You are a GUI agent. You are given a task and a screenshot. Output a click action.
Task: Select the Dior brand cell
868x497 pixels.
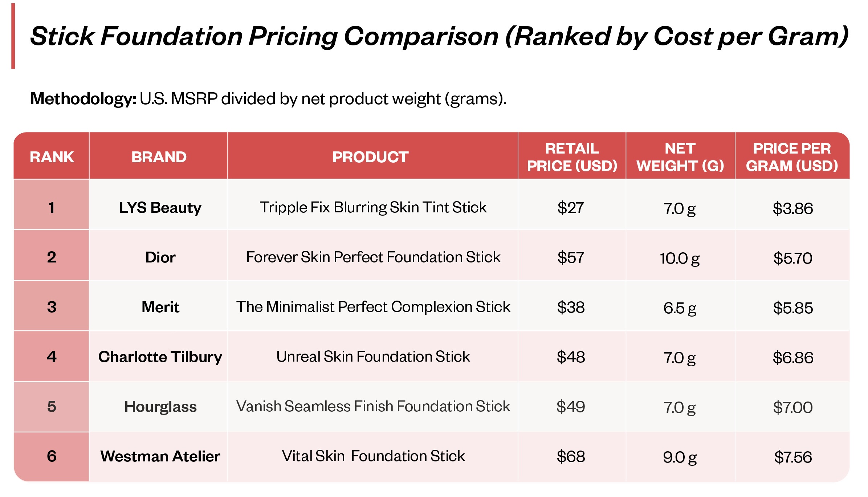click(x=160, y=257)
